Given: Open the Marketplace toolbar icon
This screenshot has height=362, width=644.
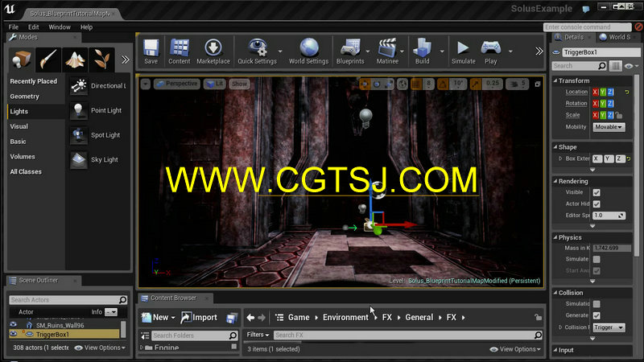Looking at the screenshot, I should 213,51.
